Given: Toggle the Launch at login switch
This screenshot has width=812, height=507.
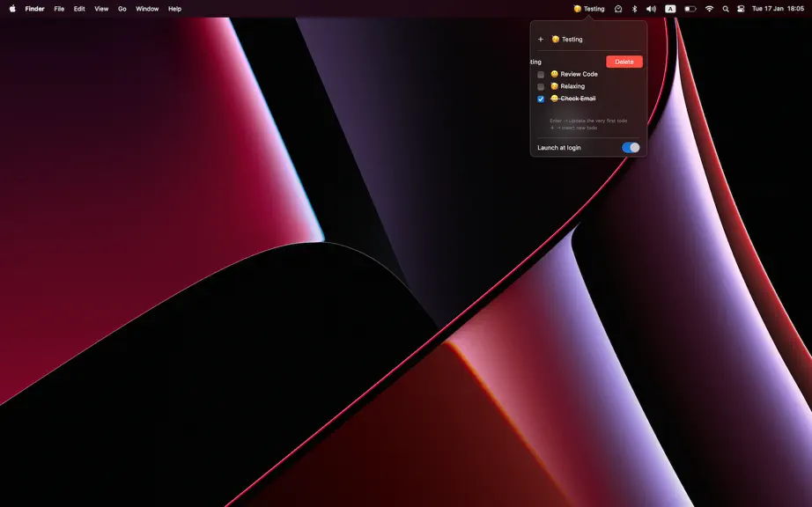Looking at the screenshot, I should pyautogui.click(x=631, y=148).
